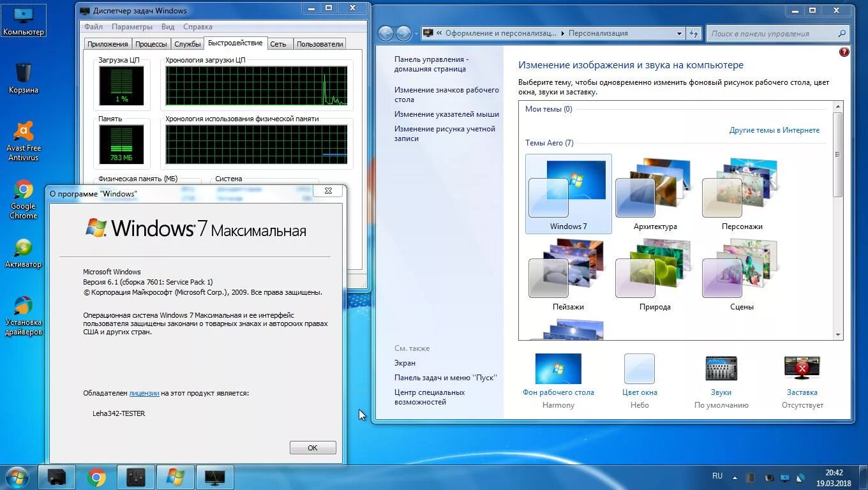Open Центр специальных возможностей link
868x490 pixels.
tap(430, 397)
